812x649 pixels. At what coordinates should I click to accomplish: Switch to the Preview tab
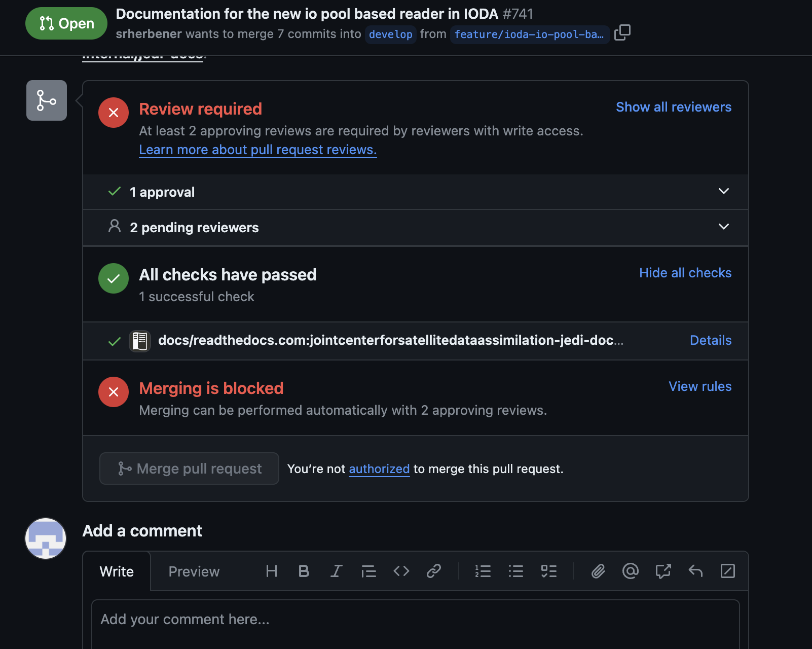click(194, 571)
